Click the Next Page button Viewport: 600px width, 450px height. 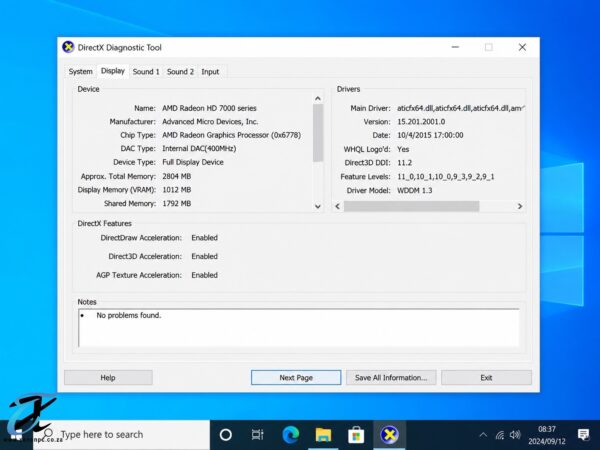[x=296, y=377]
